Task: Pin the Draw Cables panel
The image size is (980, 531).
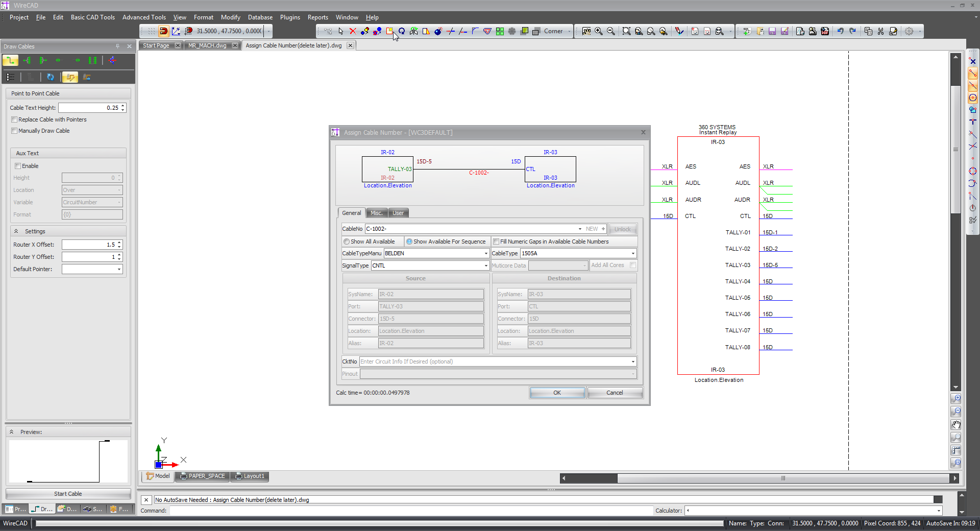Action: (x=117, y=46)
